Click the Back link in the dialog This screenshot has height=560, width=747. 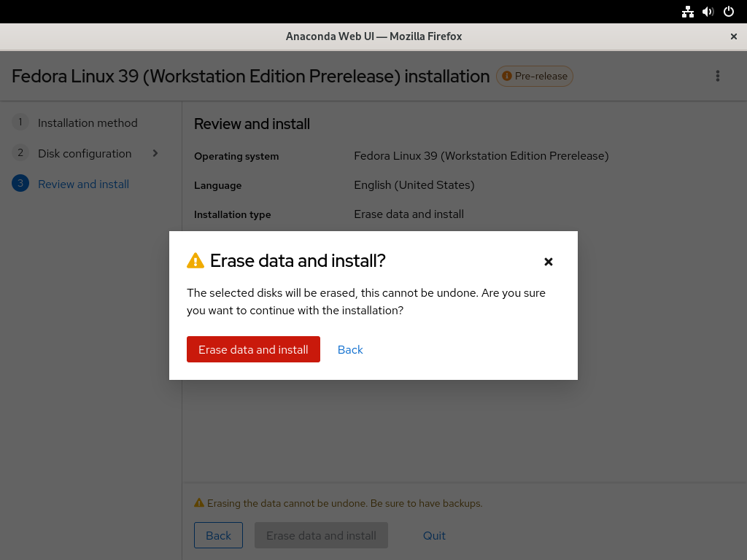click(x=350, y=349)
